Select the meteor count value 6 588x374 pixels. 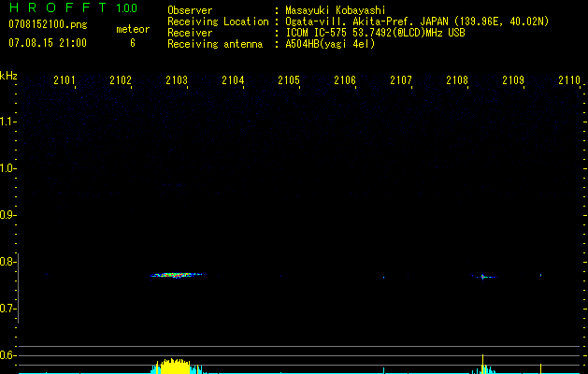133,43
